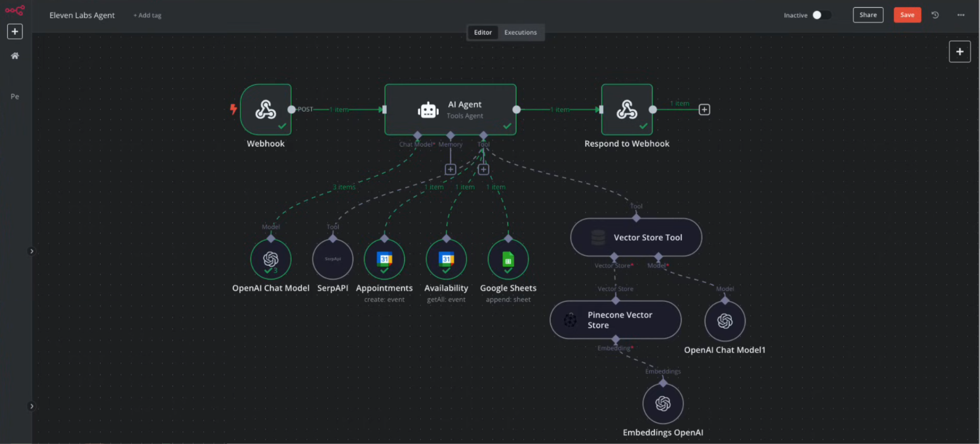Open workflow history clock icon
Screen dimensions: 980x444
pos(935,15)
